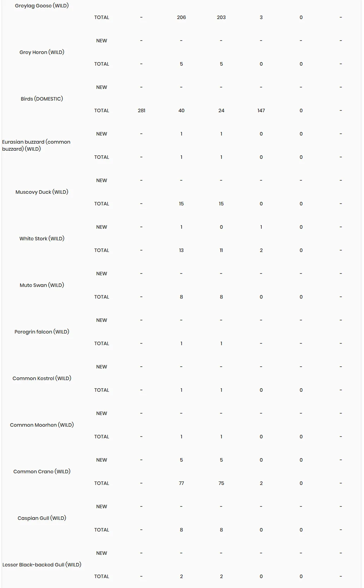The height and width of the screenshot is (588, 364).
Task: Click Peregrin falcon (WILD) species name
Action: [42, 332]
